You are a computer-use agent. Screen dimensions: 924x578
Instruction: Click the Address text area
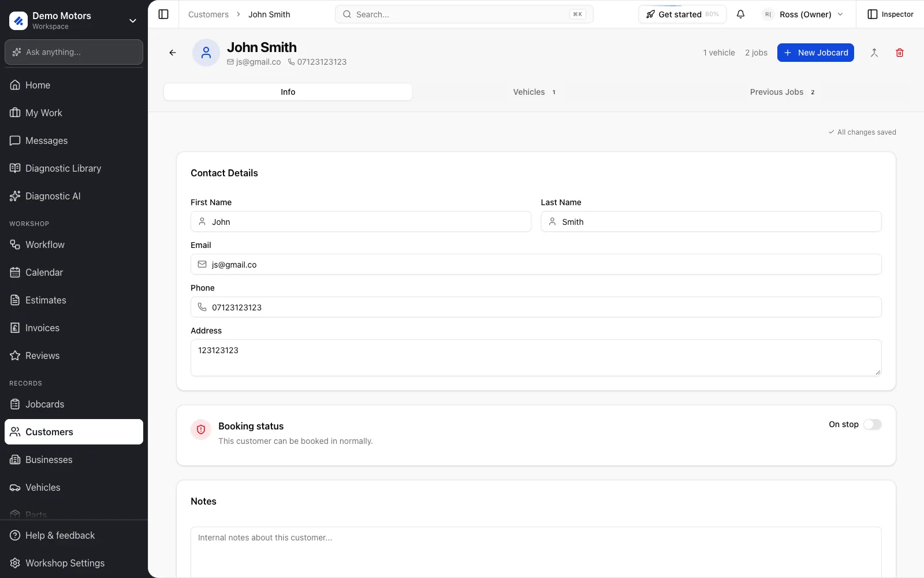pyautogui.click(x=536, y=358)
